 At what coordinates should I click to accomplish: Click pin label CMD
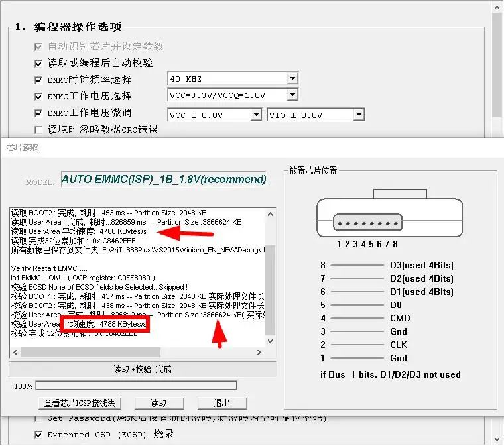pyautogui.click(x=400, y=318)
